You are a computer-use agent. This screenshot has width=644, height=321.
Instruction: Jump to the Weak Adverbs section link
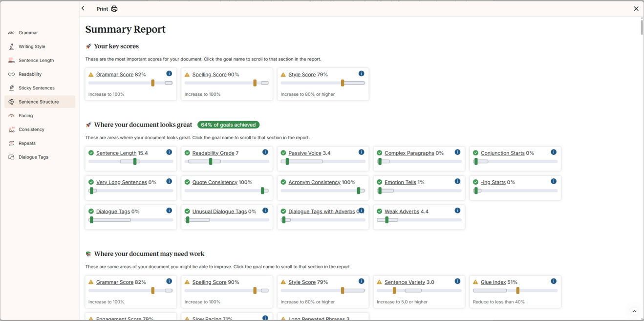click(402, 212)
